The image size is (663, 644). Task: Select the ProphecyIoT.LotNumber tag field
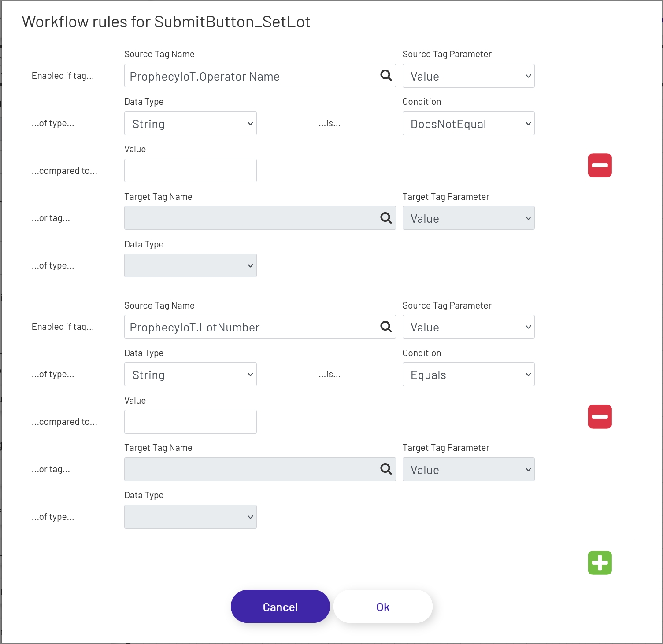(247, 327)
